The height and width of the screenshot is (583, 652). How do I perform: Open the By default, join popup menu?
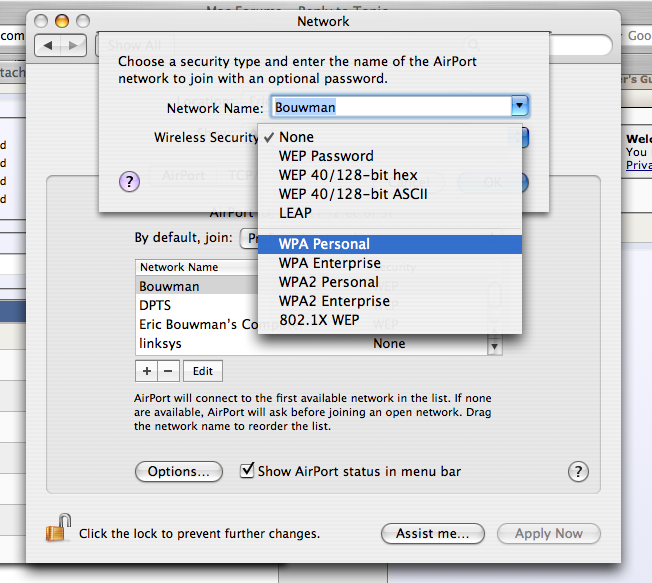[x=249, y=239]
